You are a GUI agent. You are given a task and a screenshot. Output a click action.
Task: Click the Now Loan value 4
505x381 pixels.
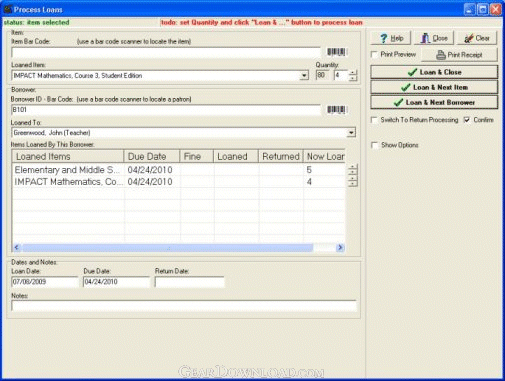pyautogui.click(x=309, y=182)
